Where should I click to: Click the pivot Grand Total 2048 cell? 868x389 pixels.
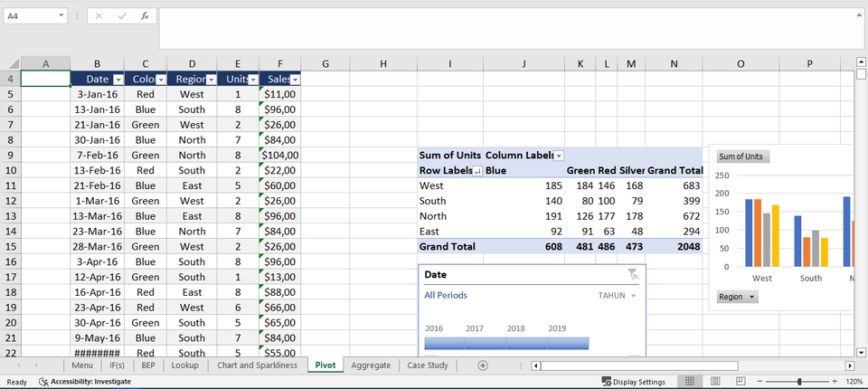click(x=674, y=247)
